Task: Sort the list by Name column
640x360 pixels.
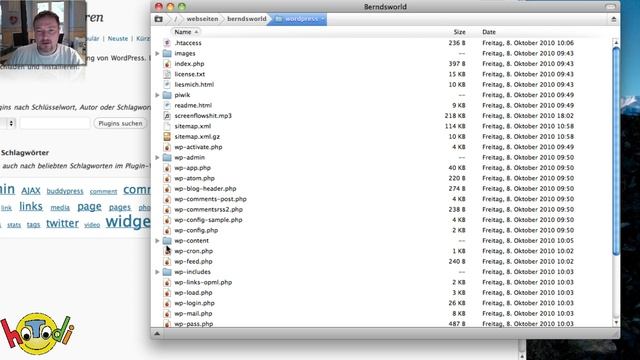Action: pyautogui.click(x=187, y=32)
